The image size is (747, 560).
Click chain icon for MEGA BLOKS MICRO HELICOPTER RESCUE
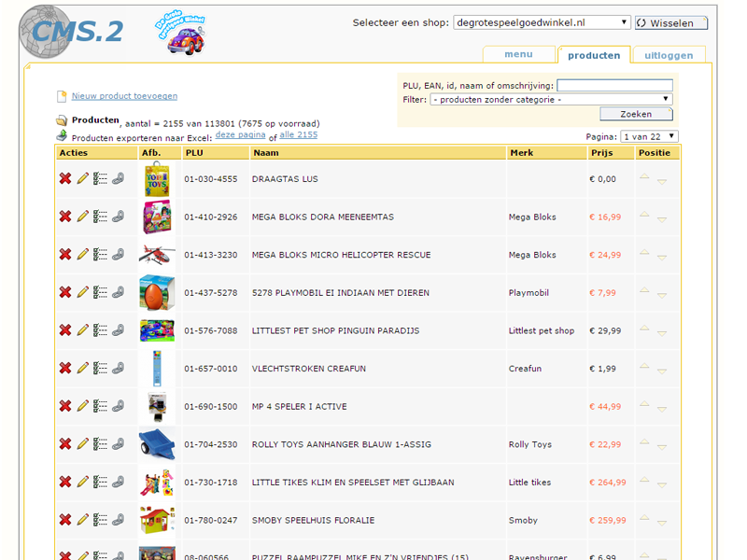119,254
